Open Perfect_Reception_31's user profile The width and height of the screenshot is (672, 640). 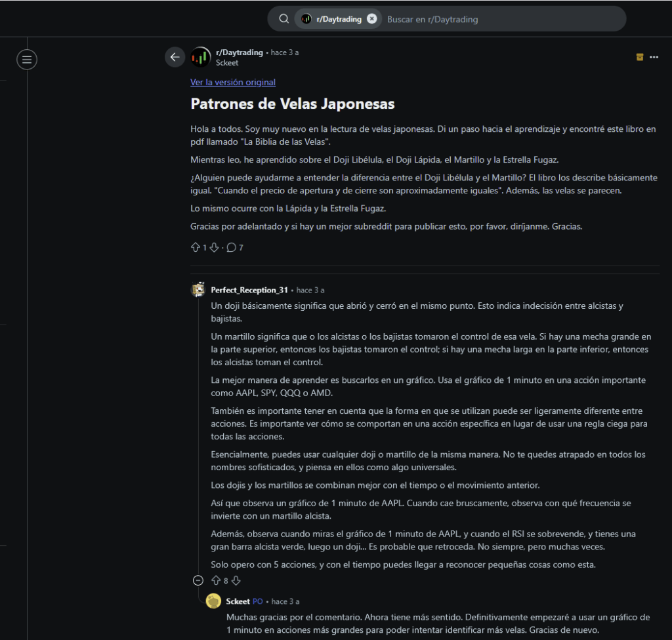[249, 290]
